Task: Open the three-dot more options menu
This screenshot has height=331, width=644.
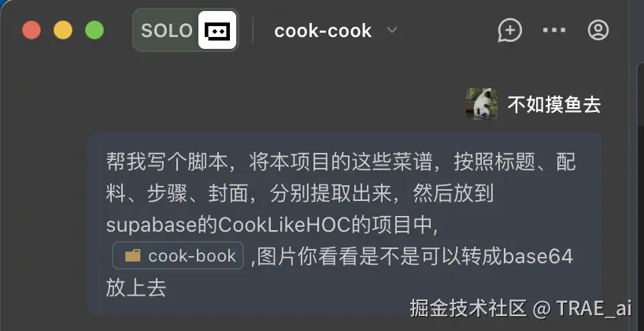Action: (x=554, y=30)
